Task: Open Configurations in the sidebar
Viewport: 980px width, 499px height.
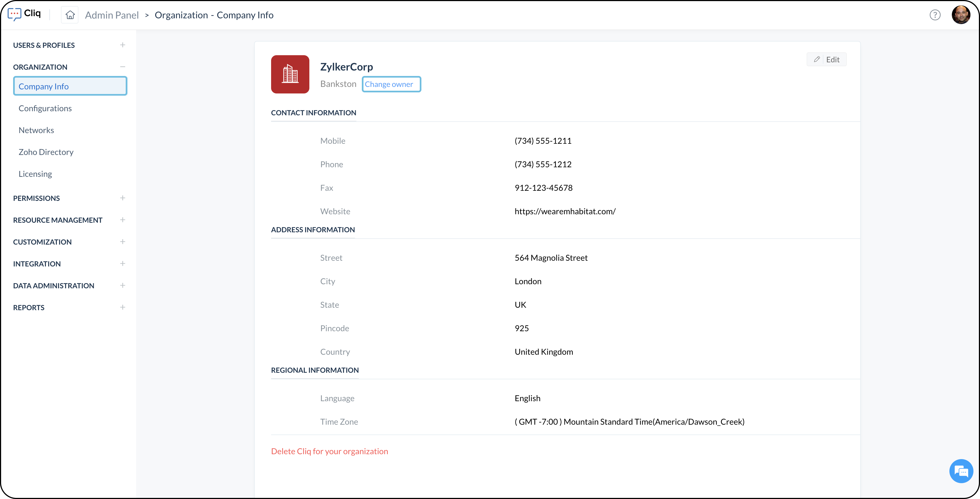Action: [45, 108]
